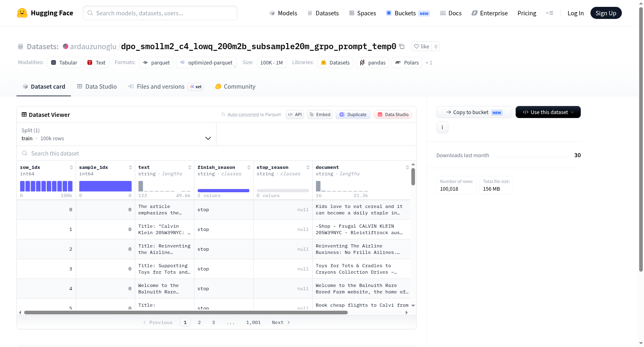The height and width of the screenshot is (347, 644).
Task: Sort the sample_idx column
Action: (x=130, y=167)
